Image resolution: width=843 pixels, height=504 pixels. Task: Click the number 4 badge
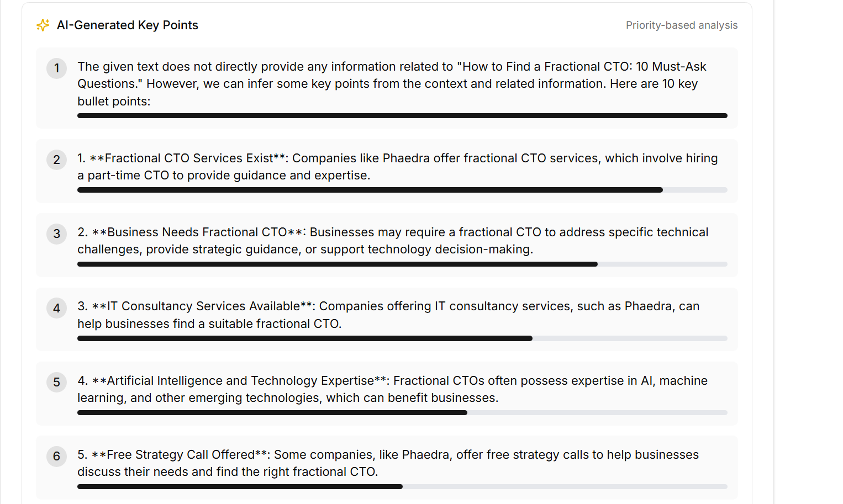(56, 309)
